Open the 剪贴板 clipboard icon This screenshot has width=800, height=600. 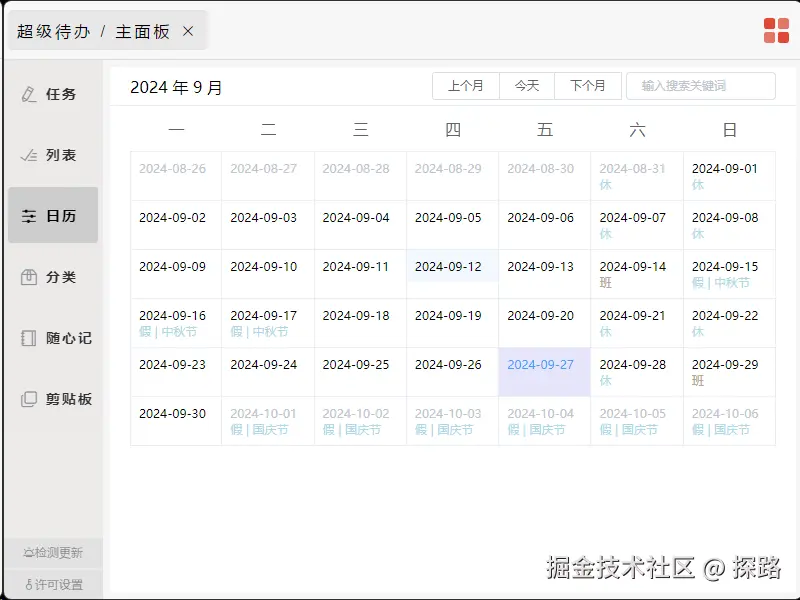[x=29, y=398]
